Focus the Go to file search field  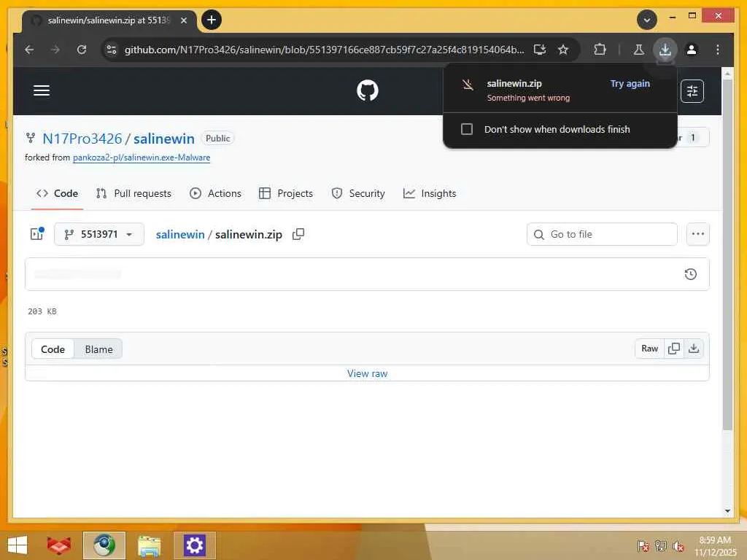tap(602, 234)
